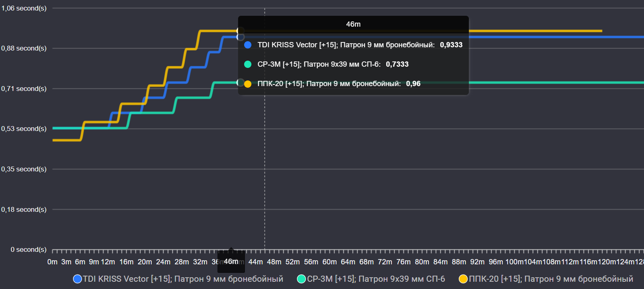Click the yellow legend circle for ППК-20
Image resolution: width=644 pixels, height=289 pixels.
[463, 279]
